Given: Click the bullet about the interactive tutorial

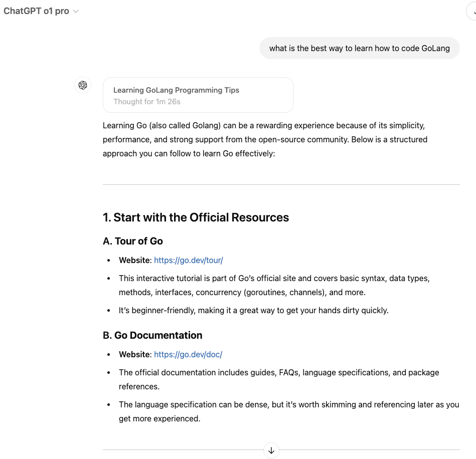Looking at the screenshot, I should pos(274,285).
